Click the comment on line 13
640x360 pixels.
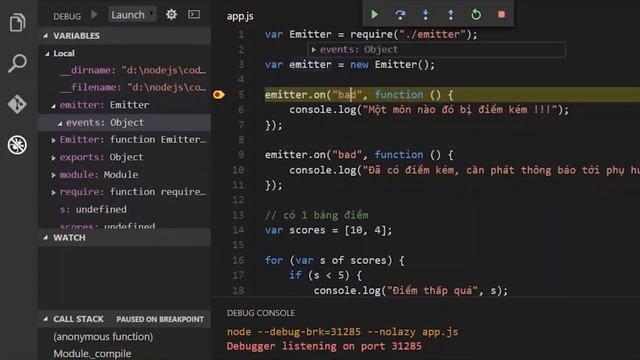[316, 215]
